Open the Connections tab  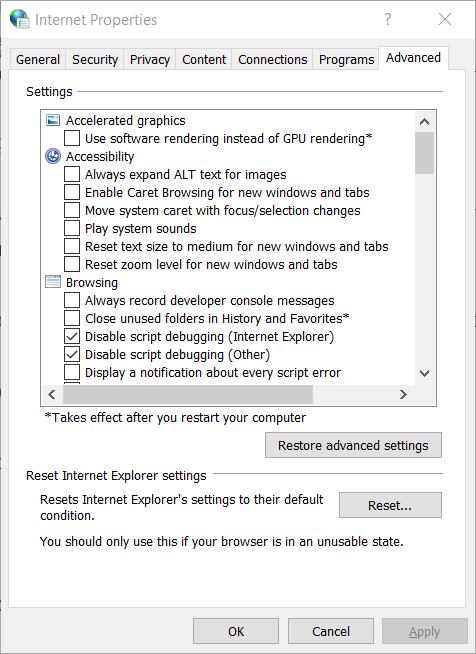coord(272,60)
